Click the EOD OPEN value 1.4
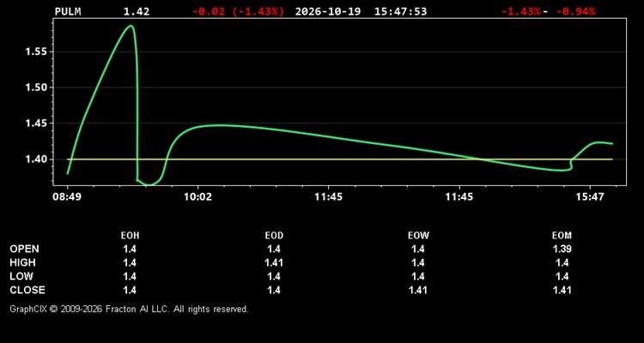Viewport: 644px width, 343px height. point(274,249)
